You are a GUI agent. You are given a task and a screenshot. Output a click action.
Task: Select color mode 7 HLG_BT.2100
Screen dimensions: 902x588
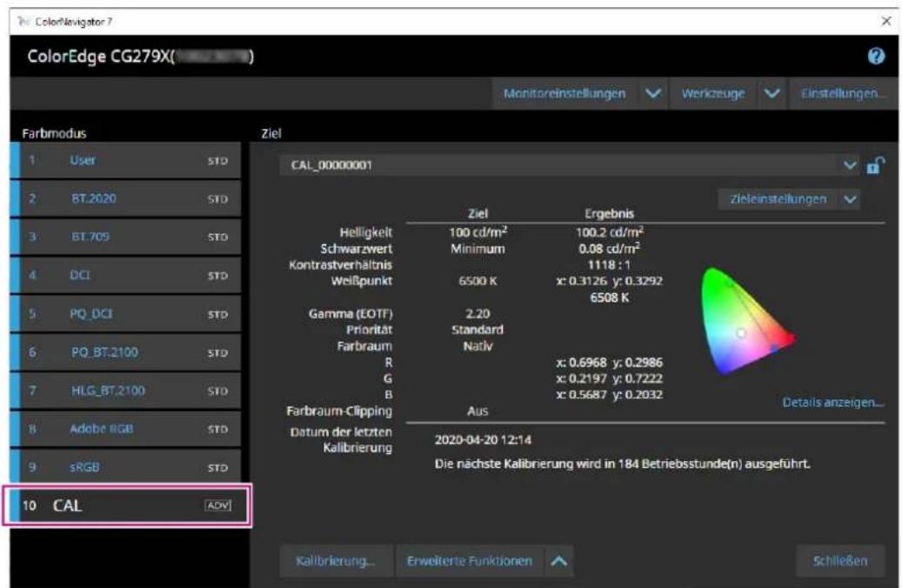click(x=125, y=391)
